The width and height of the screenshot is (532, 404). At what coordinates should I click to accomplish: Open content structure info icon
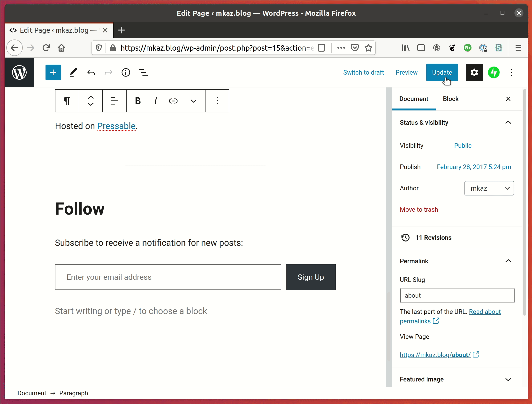126,72
